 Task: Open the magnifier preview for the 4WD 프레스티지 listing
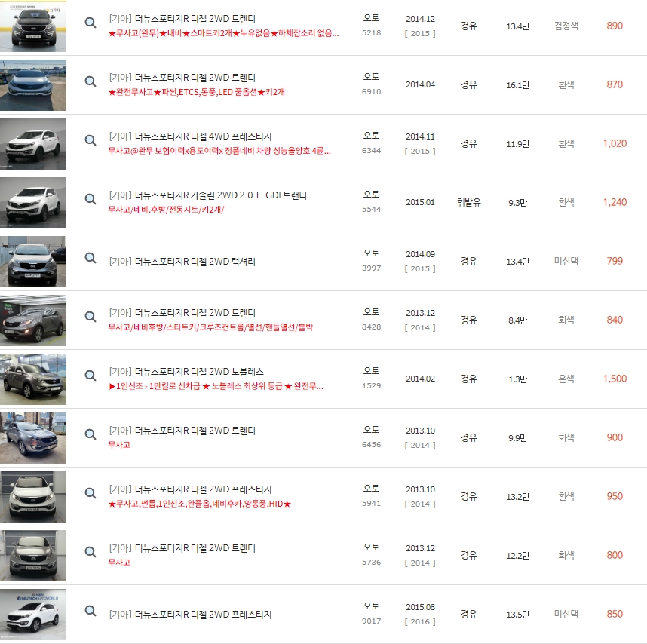pos(90,140)
